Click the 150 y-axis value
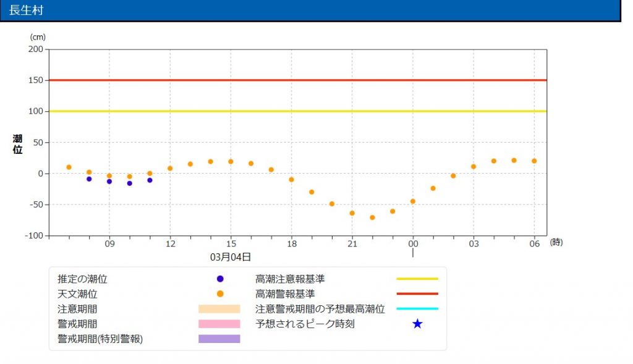 coord(35,80)
